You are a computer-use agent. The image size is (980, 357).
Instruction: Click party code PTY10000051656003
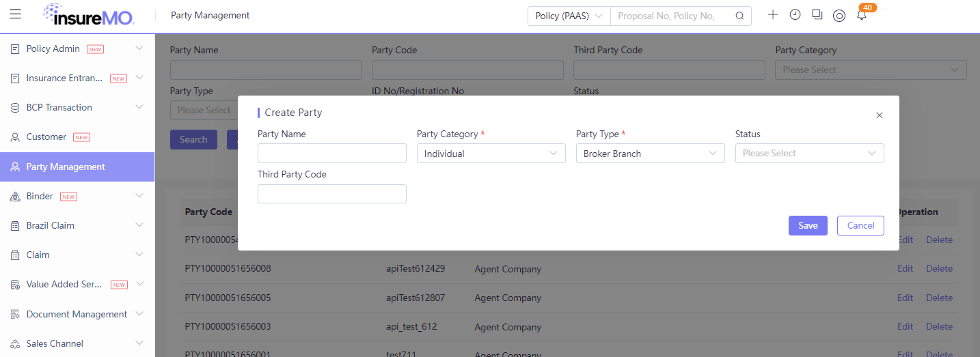pos(228,327)
